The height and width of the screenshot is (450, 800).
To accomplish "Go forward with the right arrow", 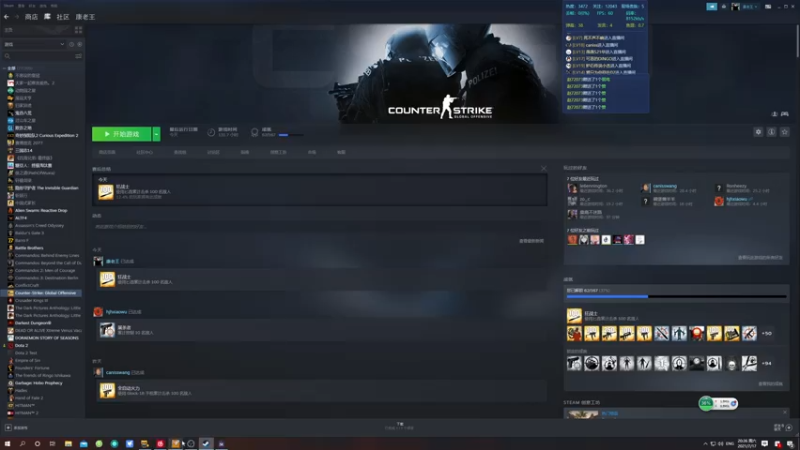I will (16, 17).
